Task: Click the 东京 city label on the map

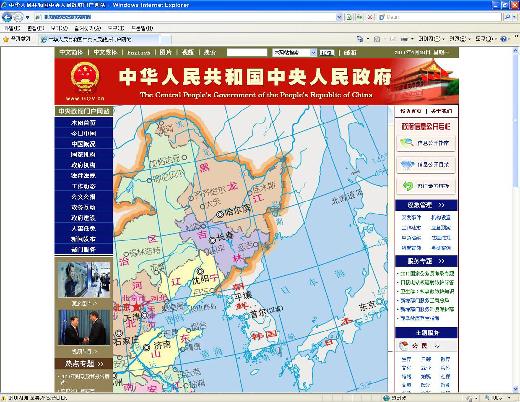Action: pos(367,306)
